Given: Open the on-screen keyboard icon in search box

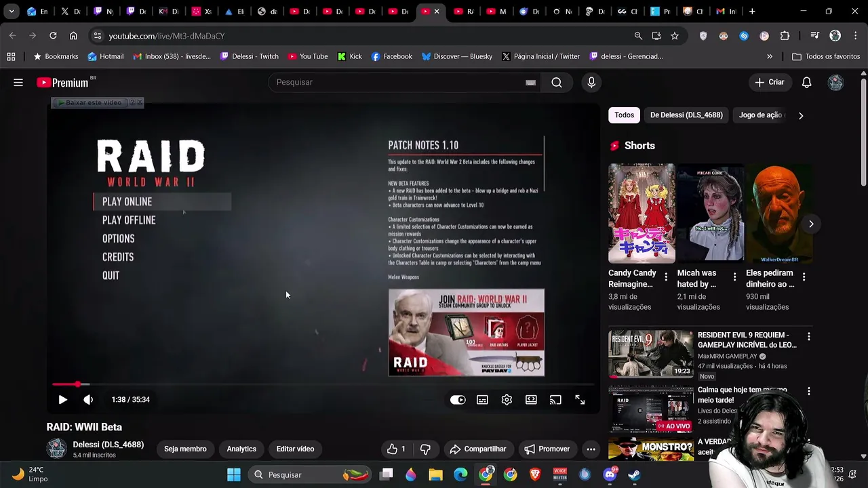Looking at the screenshot, I should 530,83.
